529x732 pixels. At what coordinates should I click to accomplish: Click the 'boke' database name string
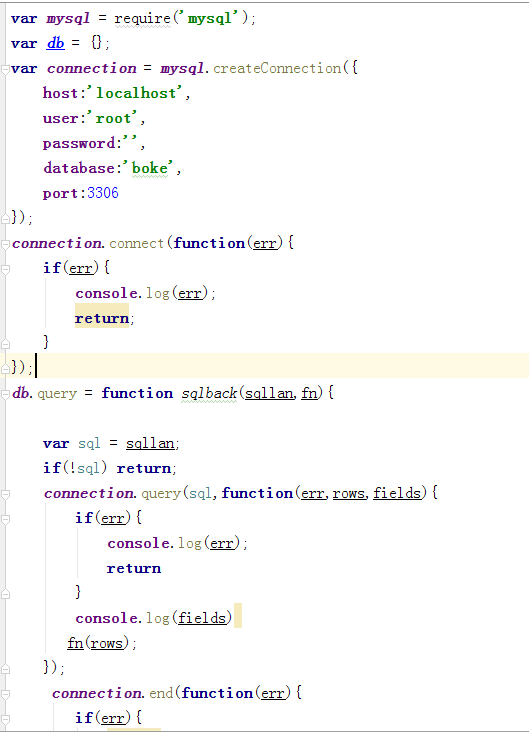pos(149,168)
